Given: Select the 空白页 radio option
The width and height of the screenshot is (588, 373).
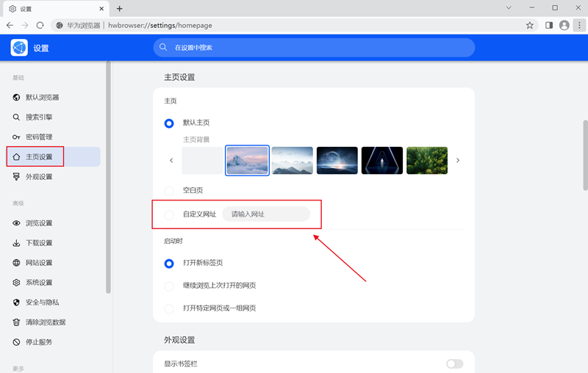Looking at the screenshot, I should pos(169,190).
